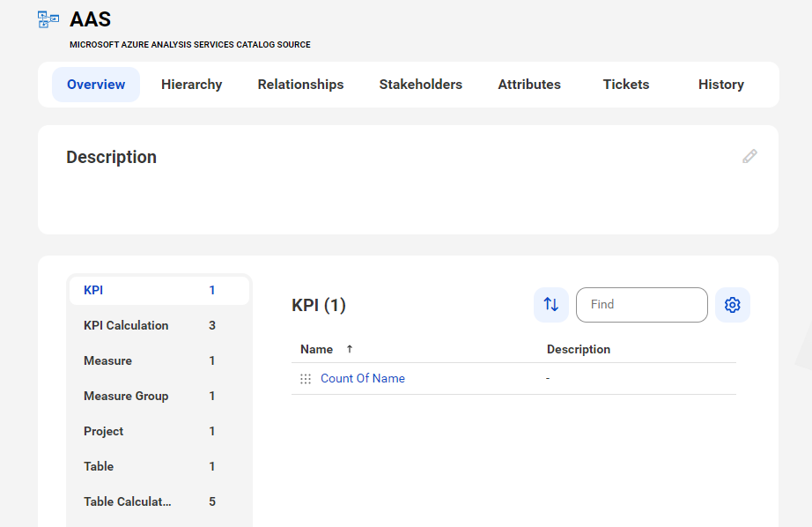View the Tickets tab

625,85
